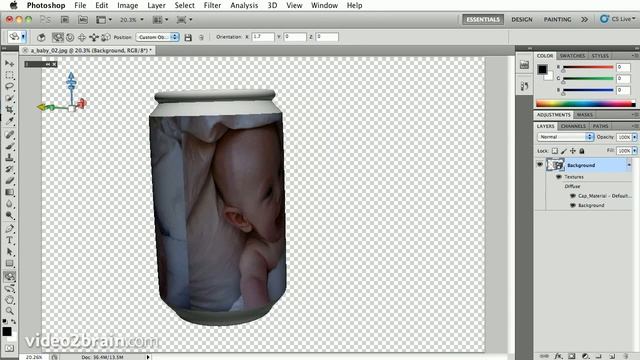The image size is (640, 360).
Task: Open the Filter menu
Action: [x=212, y=5]
